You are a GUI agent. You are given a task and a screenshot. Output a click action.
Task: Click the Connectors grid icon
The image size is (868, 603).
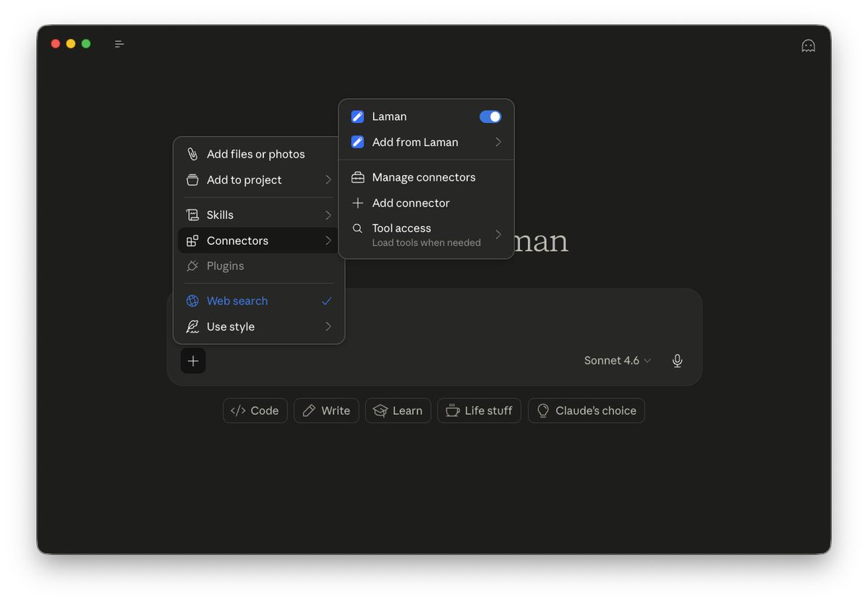tap(192, 241)
